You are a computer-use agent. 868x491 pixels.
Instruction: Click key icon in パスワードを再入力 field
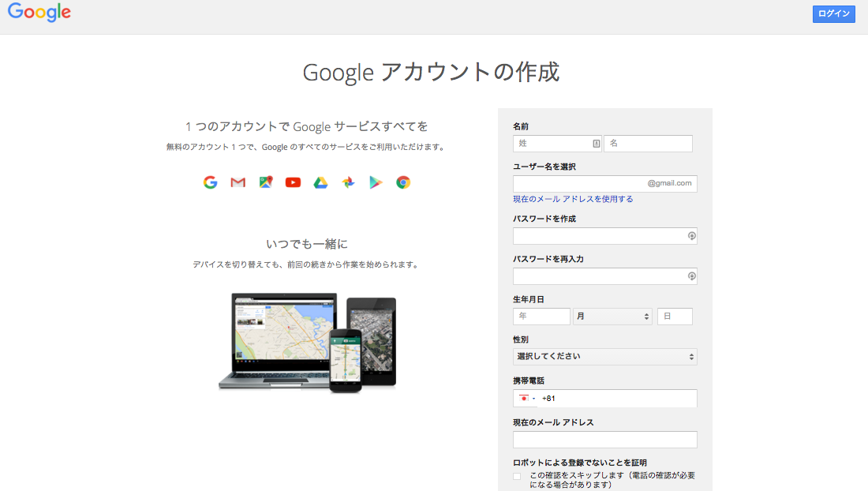[691, 276]
